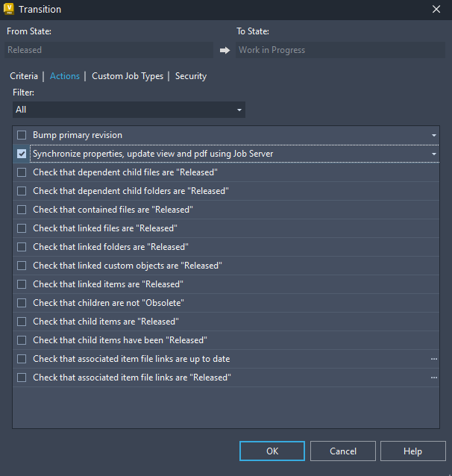Go to the Security tab
Screen dimensions: 452x476
[191, 76]
